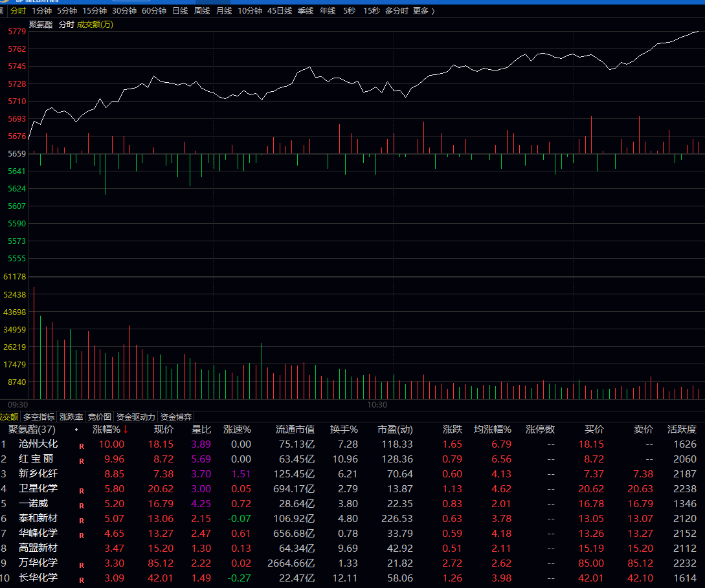Open the 资金驱动力 indicator tab
The width and height of the screenshot is (705, 588).
(135, 417)
